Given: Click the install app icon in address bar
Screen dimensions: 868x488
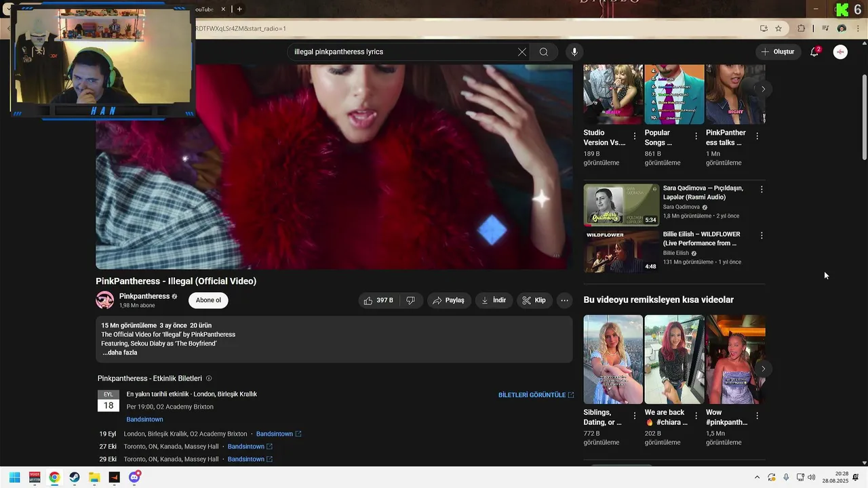Looking at the screenshot, I should [764, 28].
